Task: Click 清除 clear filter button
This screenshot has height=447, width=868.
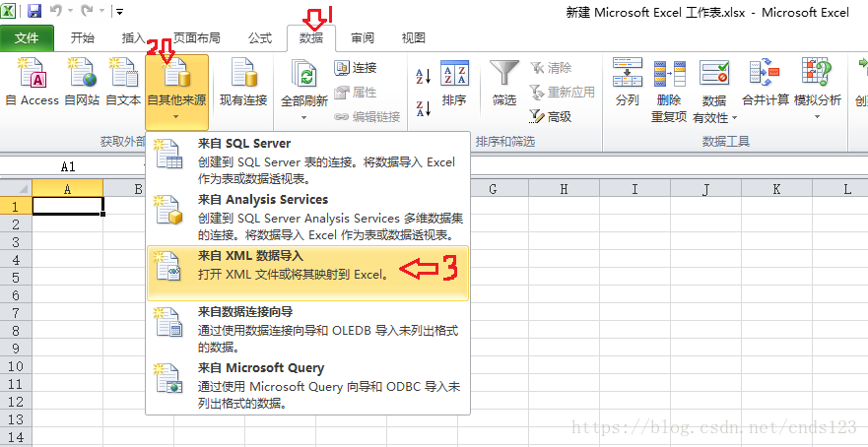Action: [x=551, y=68]
